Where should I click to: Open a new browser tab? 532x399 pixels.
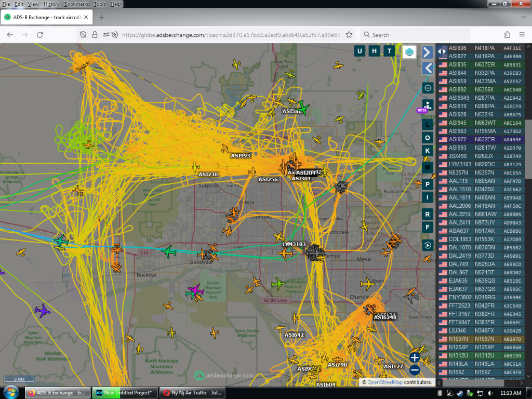101,17
